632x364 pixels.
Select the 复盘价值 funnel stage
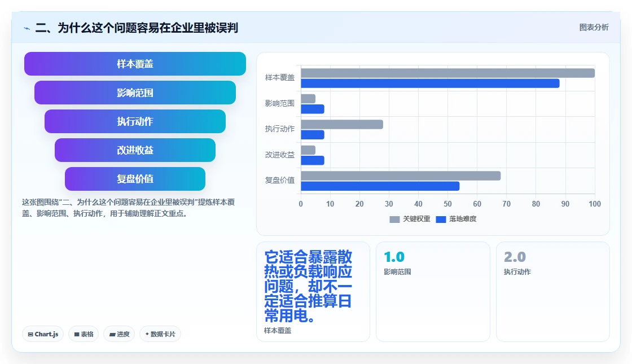coord(135,179)
